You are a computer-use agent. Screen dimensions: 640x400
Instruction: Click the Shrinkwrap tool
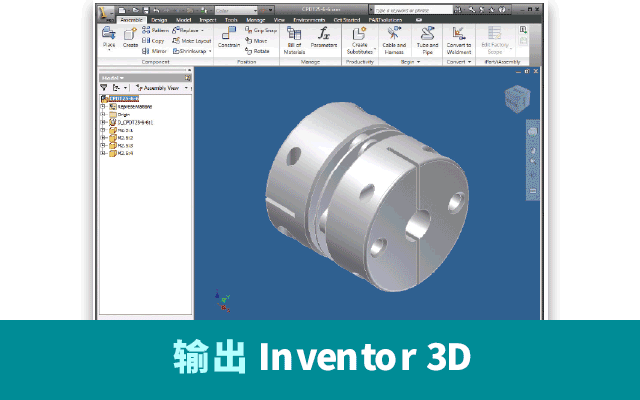(189, 51)
